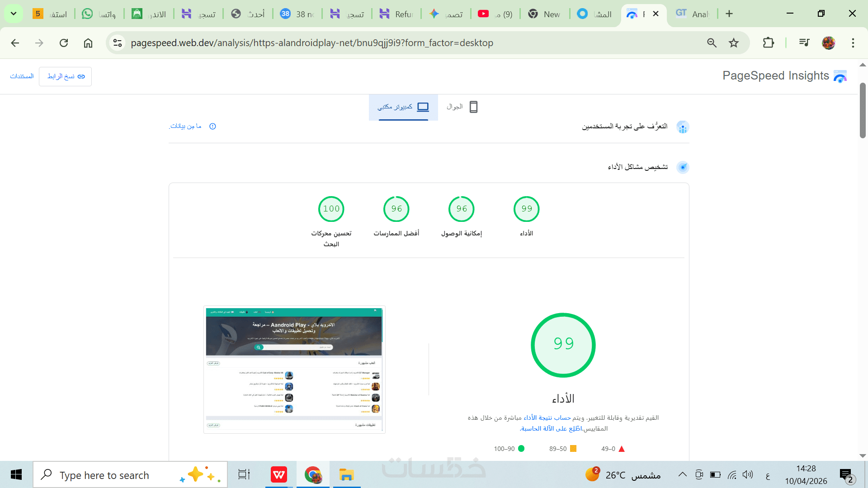Click in the Windows taskbar search box

(x=118, y=475)
